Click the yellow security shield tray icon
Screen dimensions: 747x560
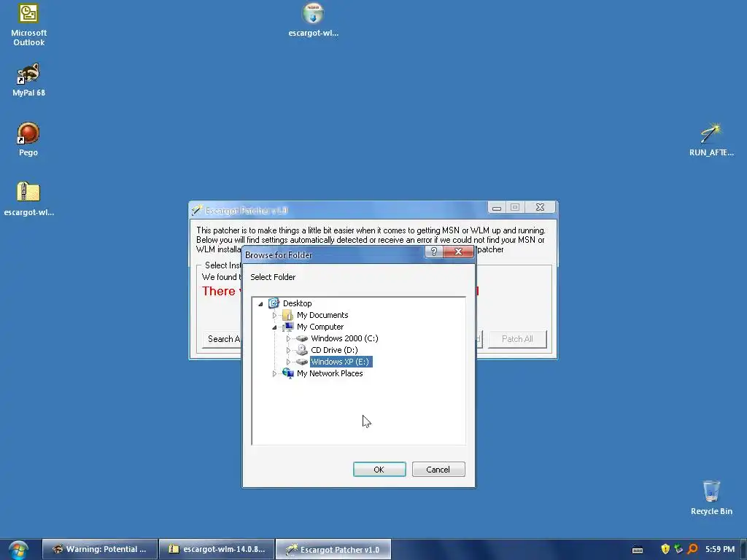pyautogui.click(x=665, y=549)
